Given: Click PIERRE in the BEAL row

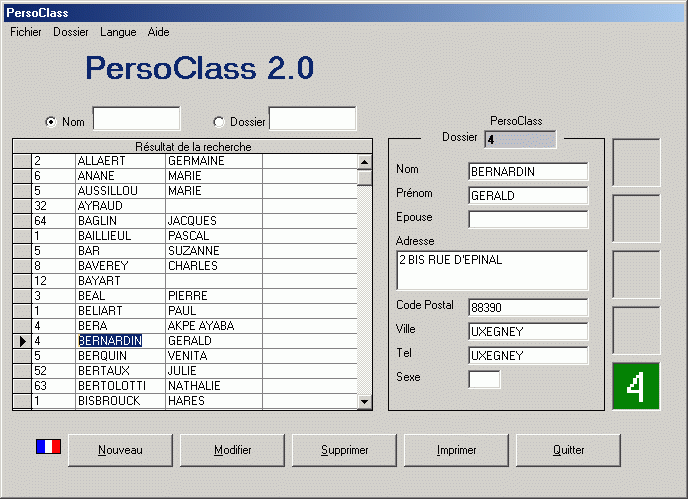Looking at the screenshot, I should pos(187,296).
